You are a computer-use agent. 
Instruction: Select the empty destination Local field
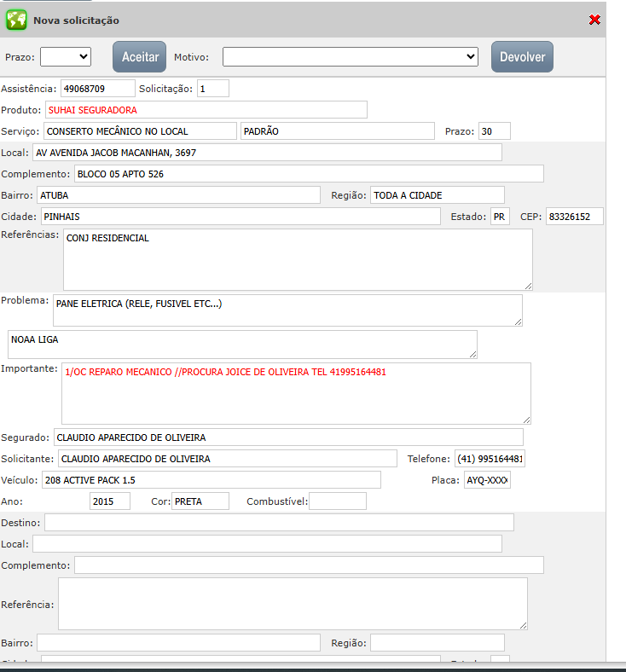(267, 544)
